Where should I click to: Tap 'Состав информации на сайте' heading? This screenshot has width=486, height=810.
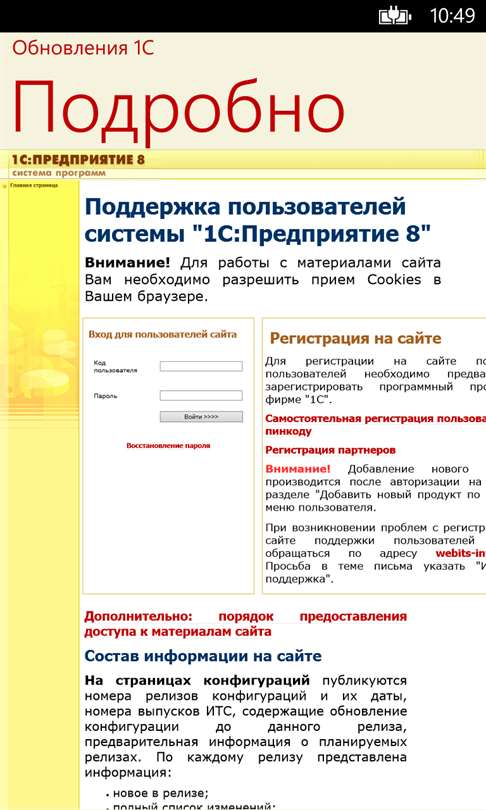pyautogui.click(x=203, y=656)
